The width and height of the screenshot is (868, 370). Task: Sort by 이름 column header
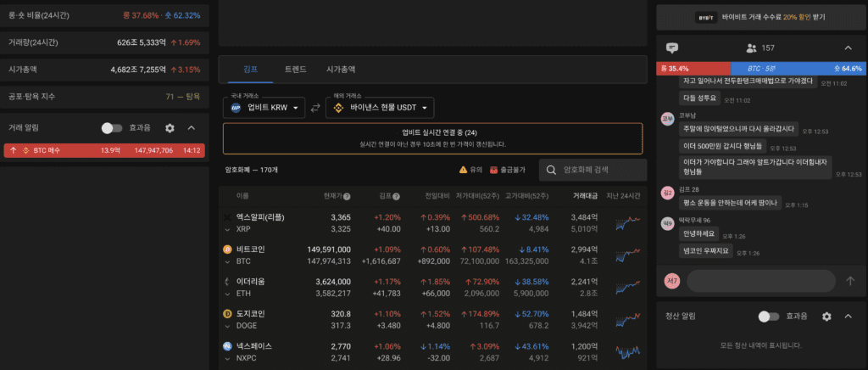coord(242,196)
